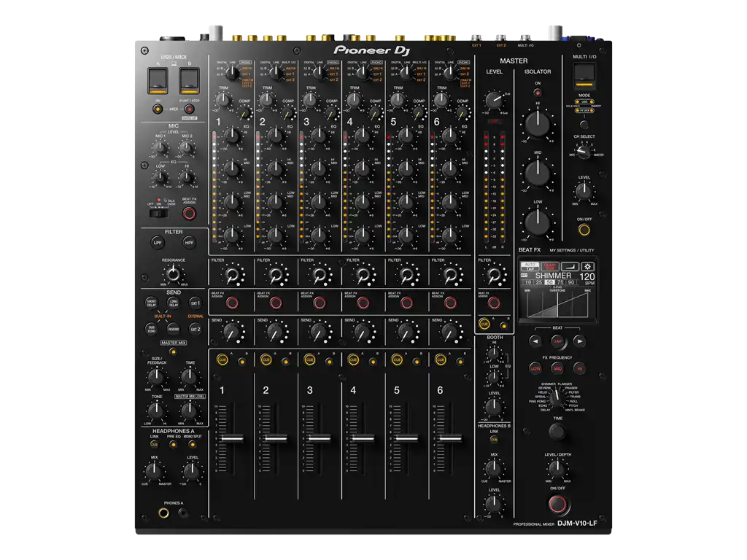
Task: Activate the DUB ECHO send effect
Action: tap(152, 328)
